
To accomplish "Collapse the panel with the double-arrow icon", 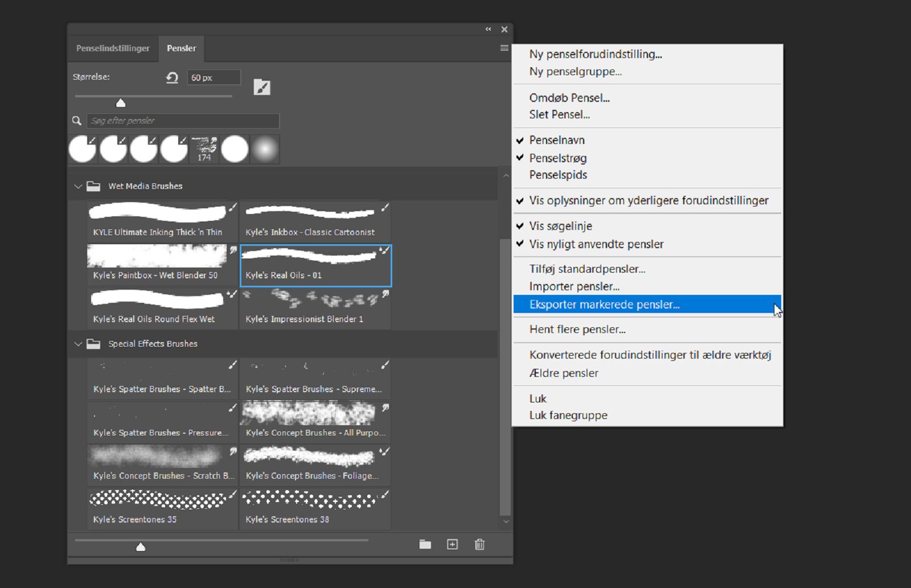I will pyautogui.click(x=488, y=29).
